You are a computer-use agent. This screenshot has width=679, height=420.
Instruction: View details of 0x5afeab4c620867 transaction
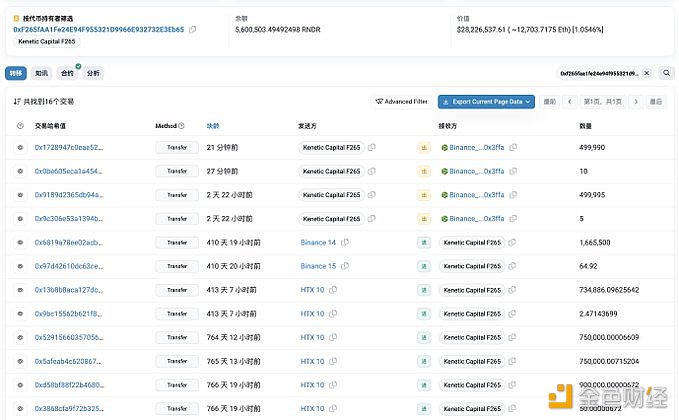(x=20, y=361)
